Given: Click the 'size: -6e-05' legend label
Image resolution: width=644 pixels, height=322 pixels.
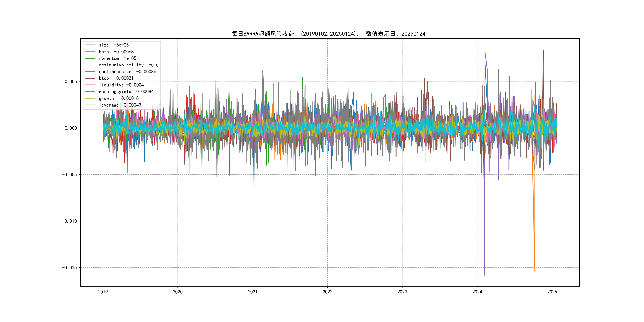Looking at the screenshot, I should 114,45.
